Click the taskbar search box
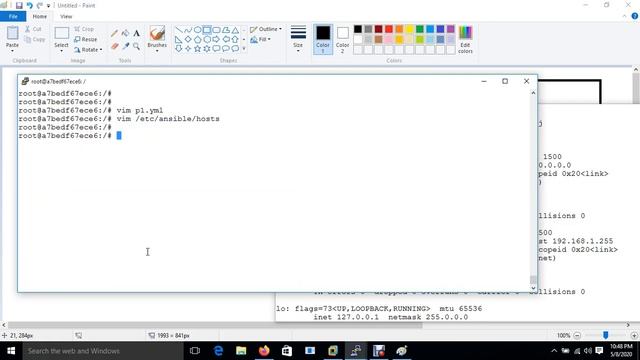Screen dimensions: 640x360 click(x=103, y=351)
